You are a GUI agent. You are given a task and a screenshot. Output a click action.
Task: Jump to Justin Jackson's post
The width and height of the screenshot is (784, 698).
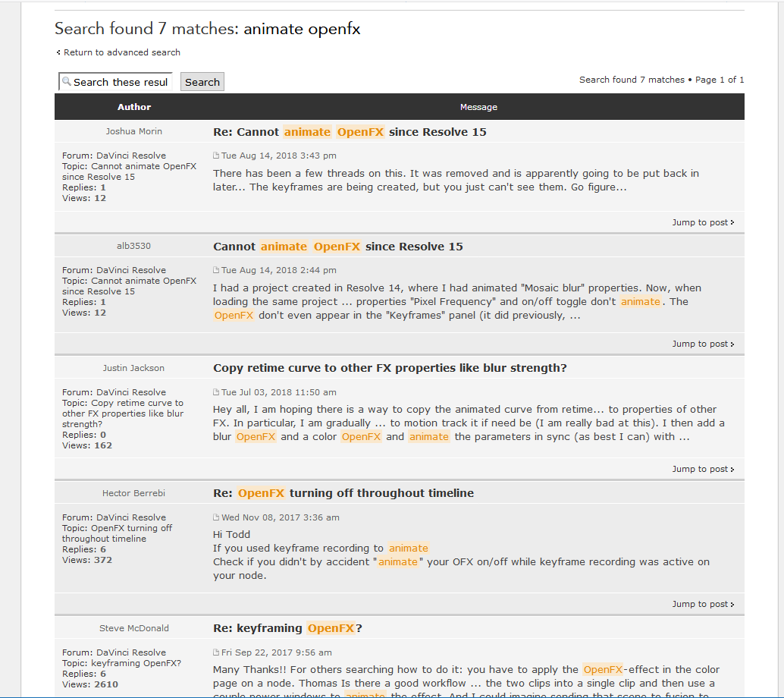coord(703,469)
